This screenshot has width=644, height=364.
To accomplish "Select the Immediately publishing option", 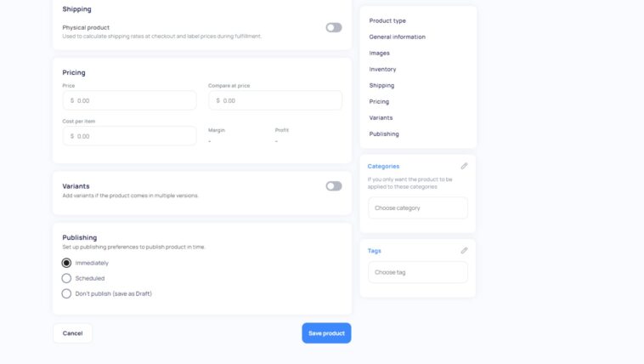I will 66,263.
